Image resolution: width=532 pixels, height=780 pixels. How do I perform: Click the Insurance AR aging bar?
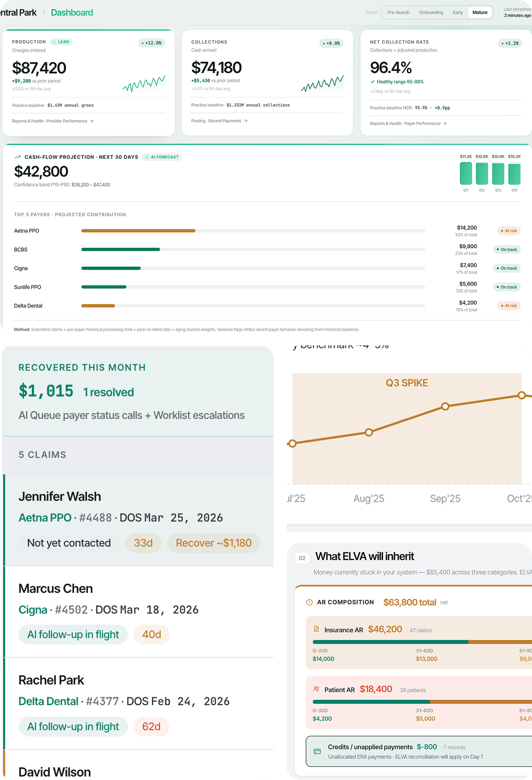pos(422,642)
